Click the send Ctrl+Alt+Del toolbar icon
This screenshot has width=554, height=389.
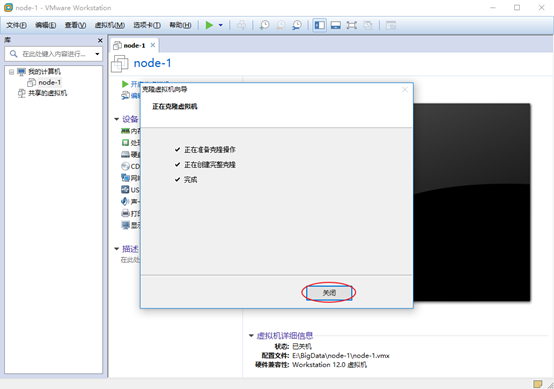(x=241, y=25)
